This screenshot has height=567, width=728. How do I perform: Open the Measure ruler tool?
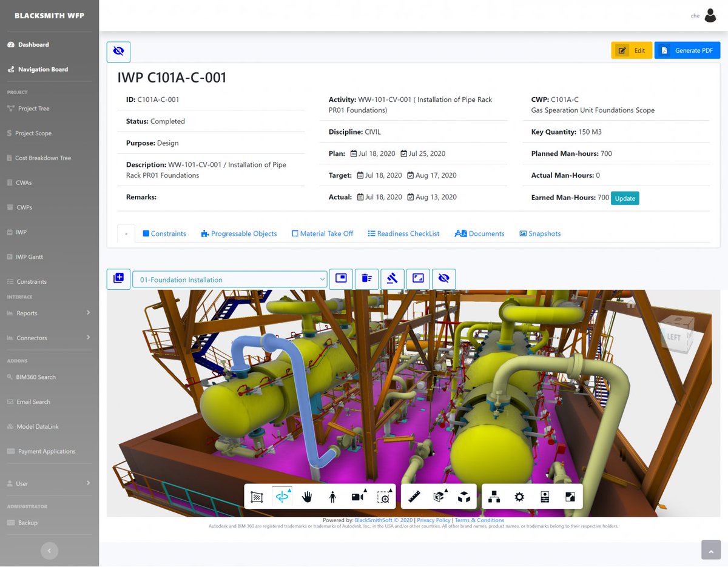[x=413, y=496]
